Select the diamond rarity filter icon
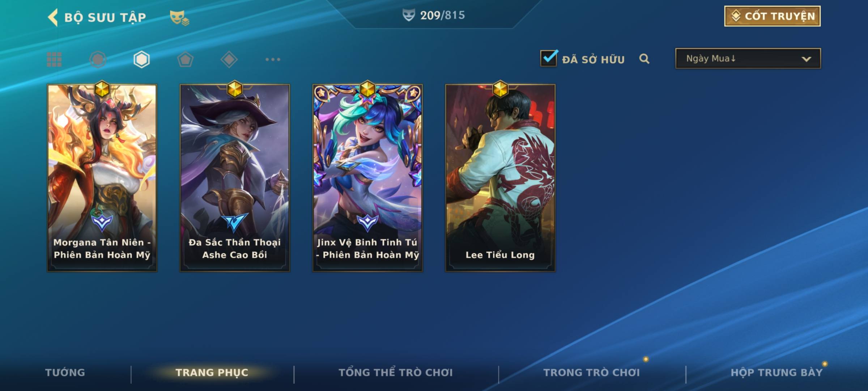Viewport: 868px width, 391px height. click(x=229, y=59)
